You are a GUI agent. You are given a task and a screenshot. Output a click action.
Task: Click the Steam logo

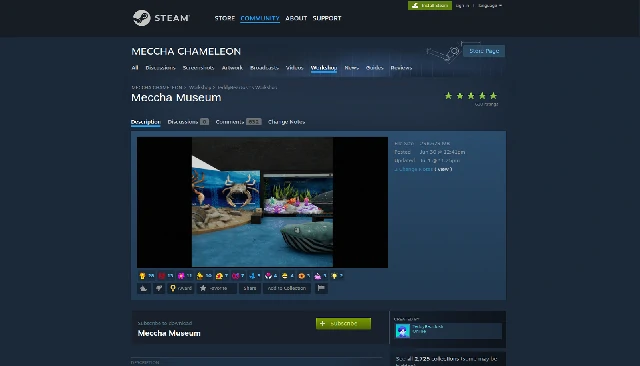click(161, 18)
